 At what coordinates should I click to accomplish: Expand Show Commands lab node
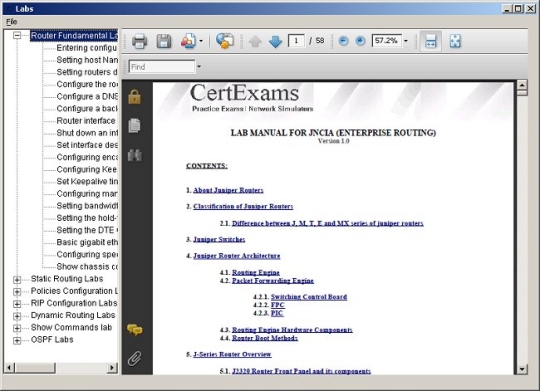click(x=17, y=328)
